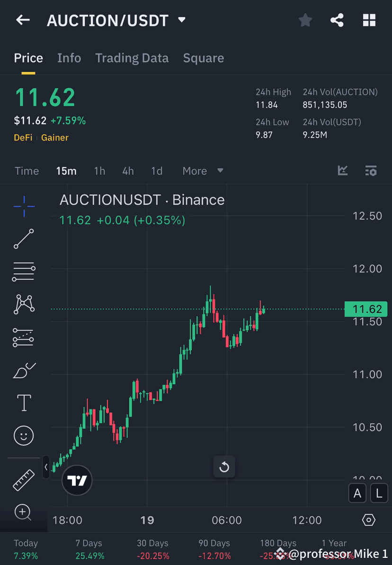Select the XABCD pattern tool
The height and width of the screenshot is (565, 392).
click(24, 304)
